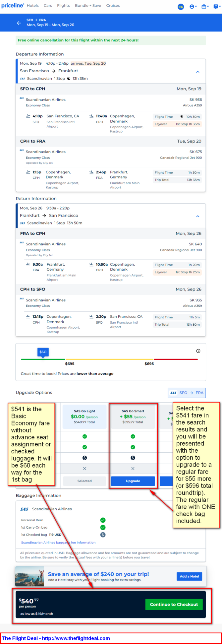
Task: Click takeoff icon beside 9:30a departure
Action: click(x=28, y=264)
